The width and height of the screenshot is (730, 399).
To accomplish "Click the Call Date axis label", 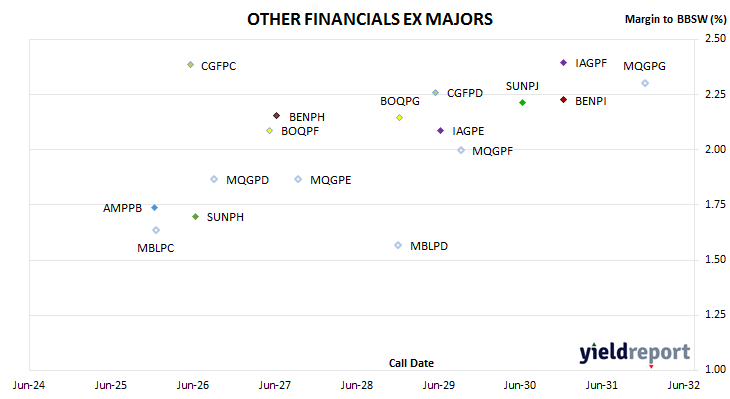I will [411, 363].
